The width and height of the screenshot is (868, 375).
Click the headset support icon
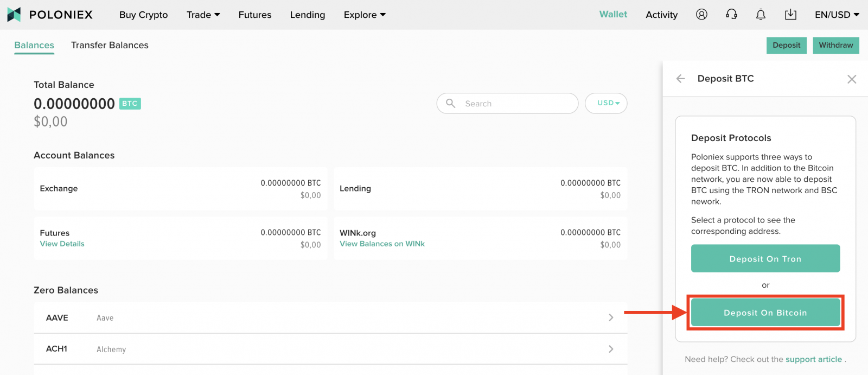[x=731, y=15]
